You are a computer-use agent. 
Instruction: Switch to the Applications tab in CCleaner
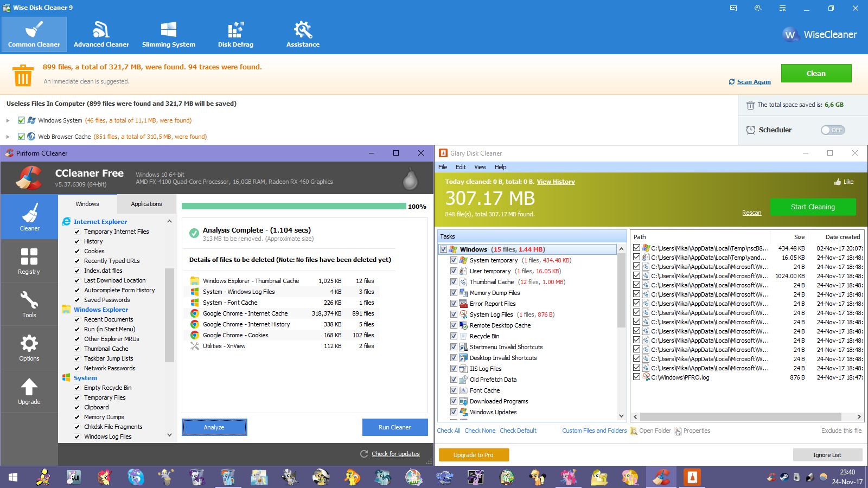(x=146, y=204)
